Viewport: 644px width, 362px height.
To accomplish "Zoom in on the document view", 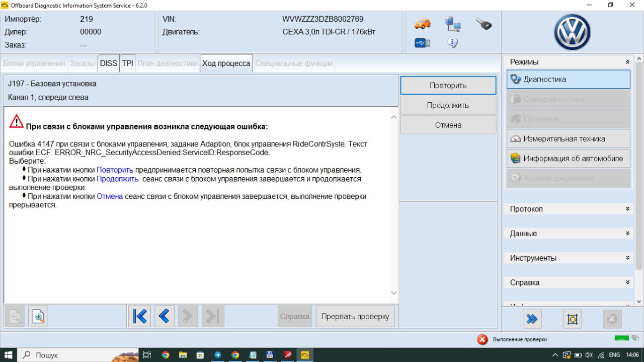I will click(38, 316).
